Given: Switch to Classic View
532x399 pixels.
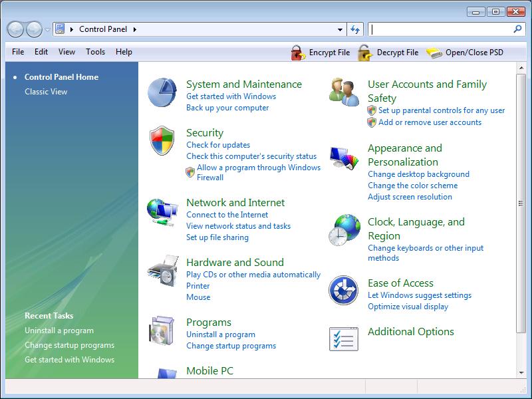Looking at the screenshot, I should click(x=46, y=92).
